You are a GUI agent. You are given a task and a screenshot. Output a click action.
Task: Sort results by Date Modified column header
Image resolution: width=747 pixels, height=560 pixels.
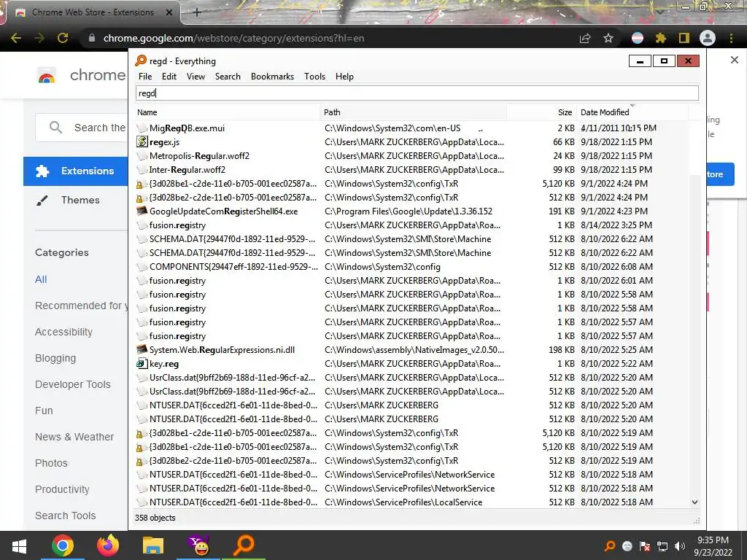click(x=632, y=112)
